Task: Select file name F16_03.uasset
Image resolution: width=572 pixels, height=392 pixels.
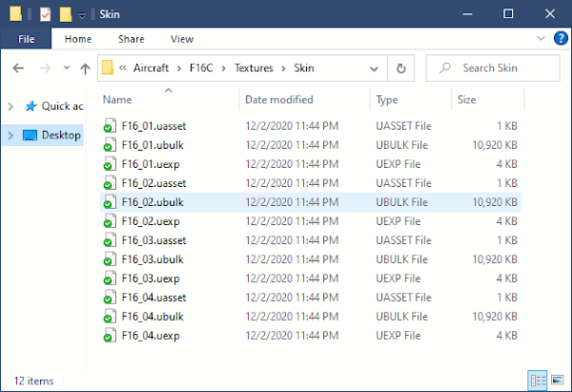Action: [153, 240]
